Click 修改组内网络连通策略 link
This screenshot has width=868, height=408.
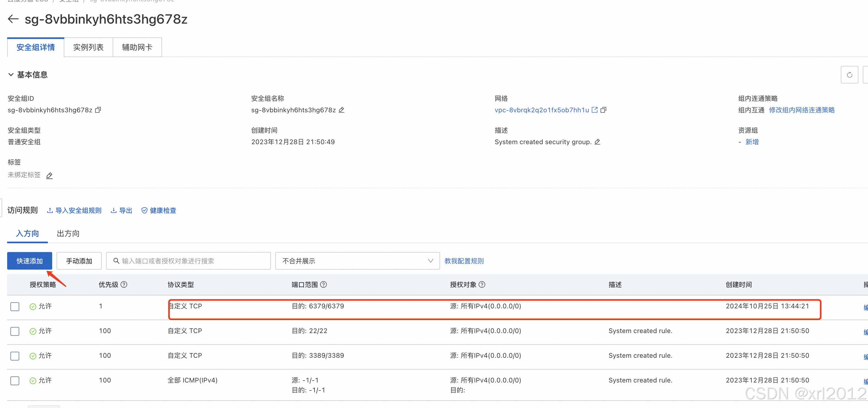pos(802,110)
